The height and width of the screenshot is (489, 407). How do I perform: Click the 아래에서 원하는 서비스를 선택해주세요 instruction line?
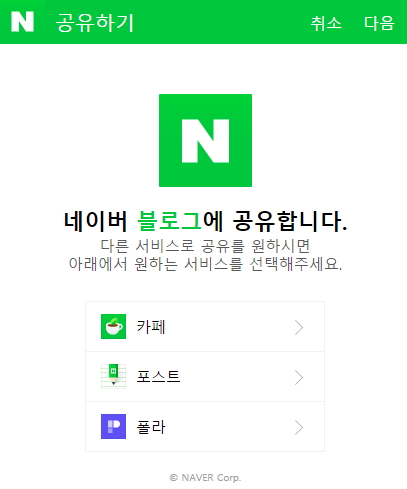[205, 264]
